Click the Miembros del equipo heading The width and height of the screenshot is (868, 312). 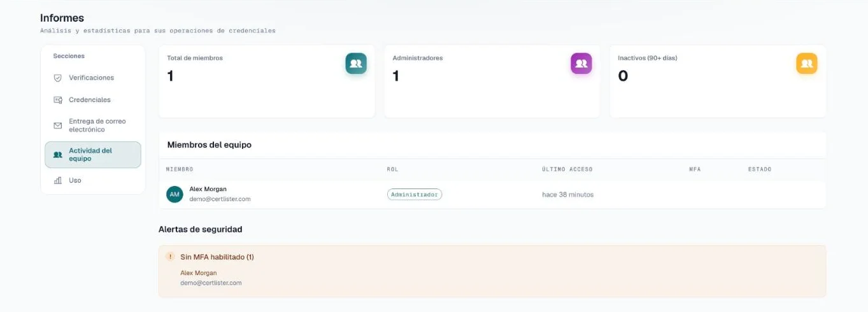pyautogui.click(x=210, y=145)
